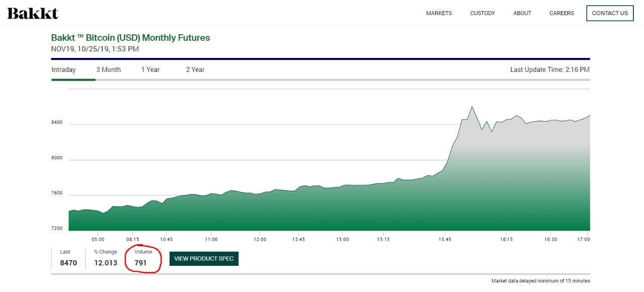Image resolution: width=644 pixels, height=292 pixels.
Task: Switch to the 3 Month chart tab
Action: (109, 69)
